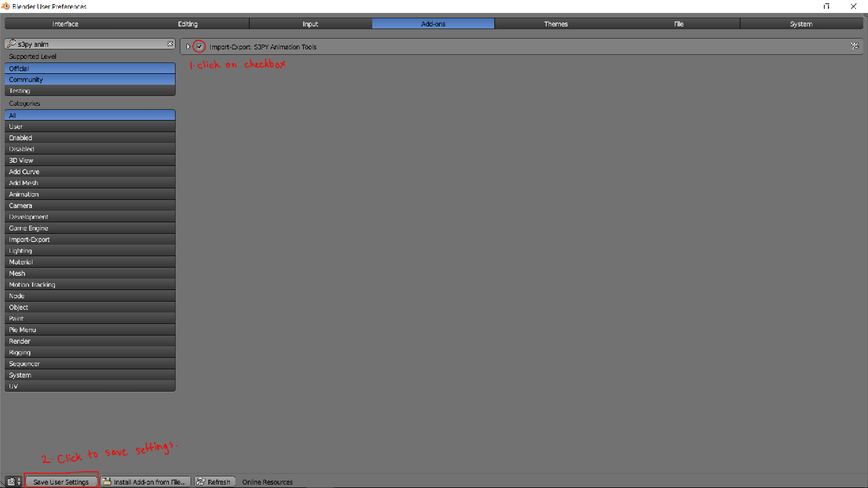Click the community add-on figure icon
868x488 pixels.
(855, 47)
